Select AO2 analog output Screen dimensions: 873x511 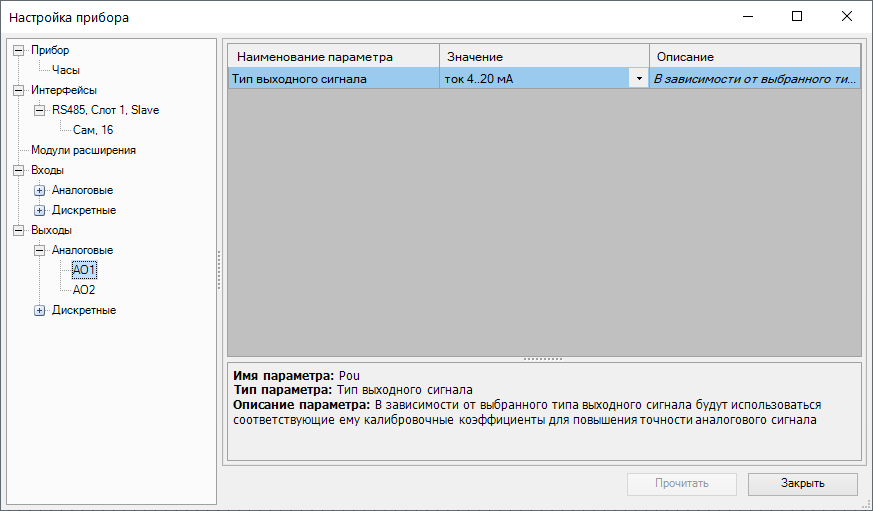pyautogui.click(x=84, y=290)
